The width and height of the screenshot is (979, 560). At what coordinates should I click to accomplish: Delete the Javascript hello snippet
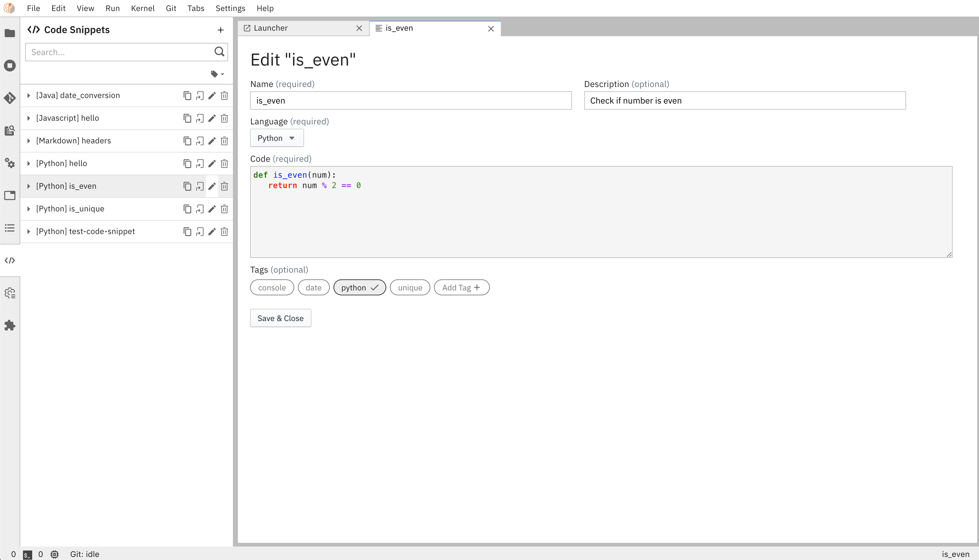point(224,118)
